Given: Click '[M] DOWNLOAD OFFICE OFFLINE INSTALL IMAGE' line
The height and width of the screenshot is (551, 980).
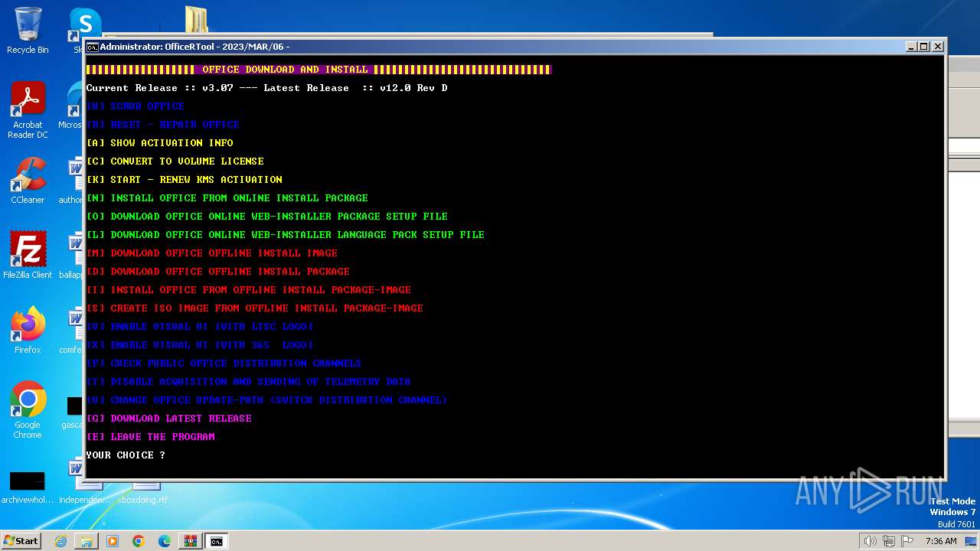Looking at the screenshot, I should click(211, 253).
